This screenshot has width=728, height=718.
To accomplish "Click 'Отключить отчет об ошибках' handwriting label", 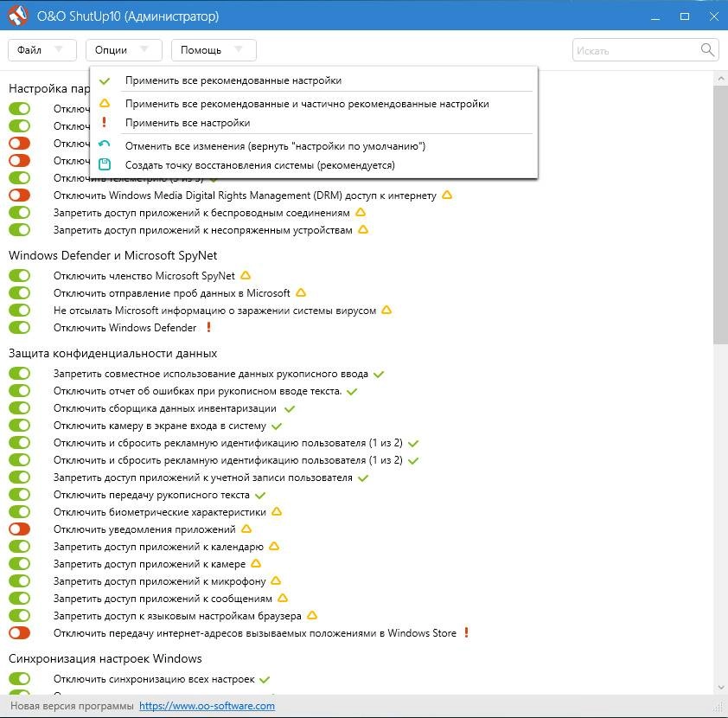I will (x=197, y=391).
